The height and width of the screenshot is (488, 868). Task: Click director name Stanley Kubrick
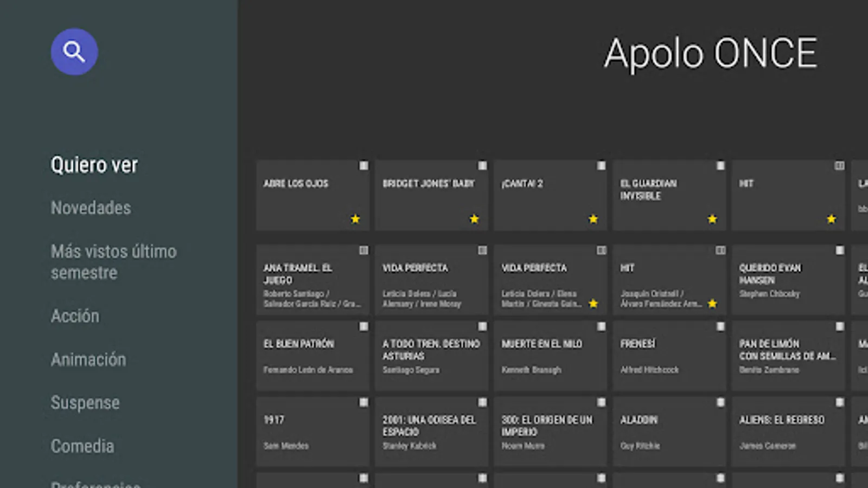(410, 446)
